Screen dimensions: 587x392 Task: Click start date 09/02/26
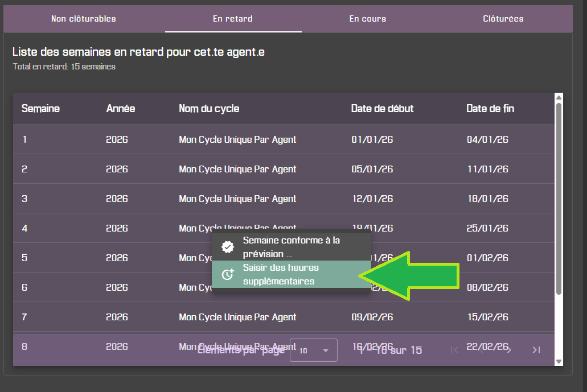[x=372, y=317]
